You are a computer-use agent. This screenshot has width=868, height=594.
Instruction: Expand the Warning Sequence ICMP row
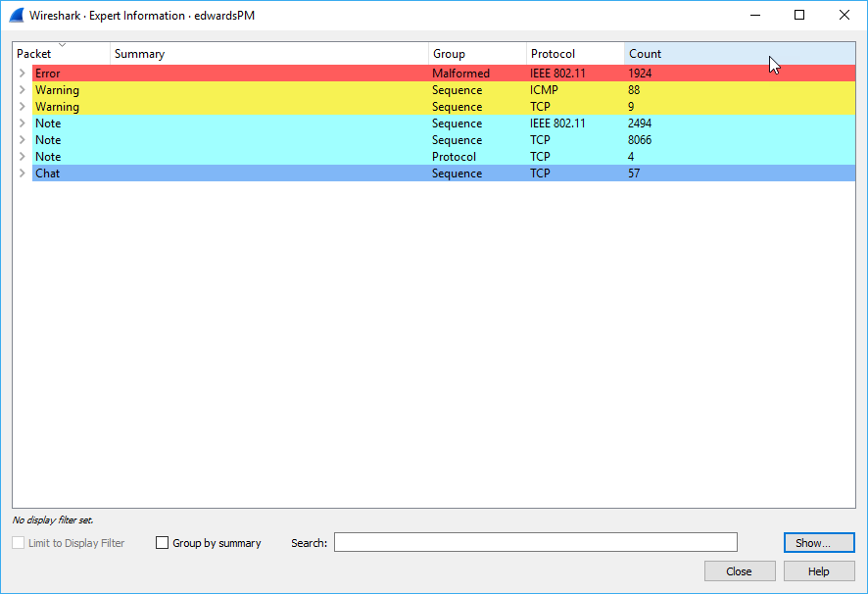click(22, 90)
